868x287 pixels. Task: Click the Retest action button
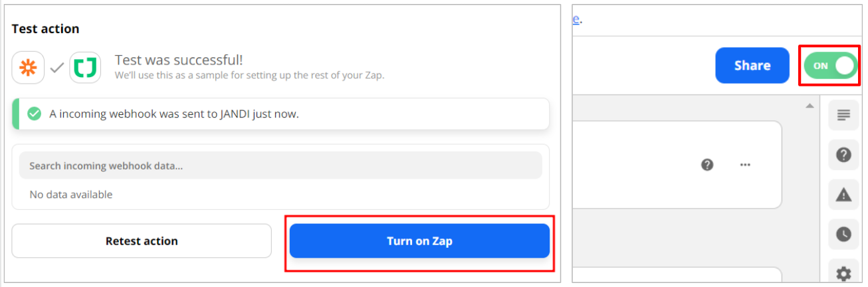[x=142, y=241]
